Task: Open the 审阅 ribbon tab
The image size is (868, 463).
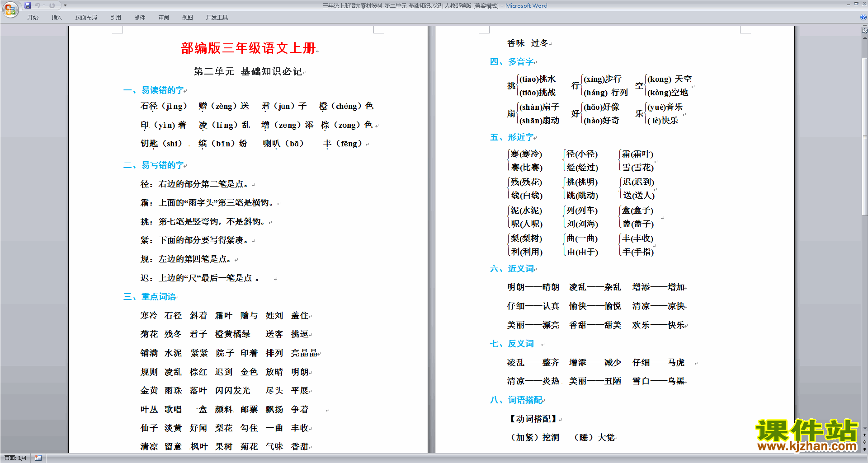Action: click(x=164, y=18)
